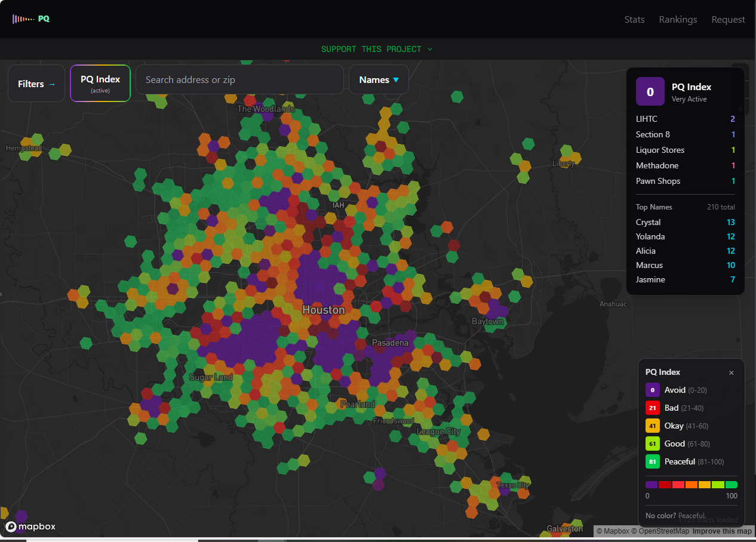Viewport: 756px width, 542px height.
Task: Click the purple Avoid legend swatch
Action: click(x=652, y=390)
